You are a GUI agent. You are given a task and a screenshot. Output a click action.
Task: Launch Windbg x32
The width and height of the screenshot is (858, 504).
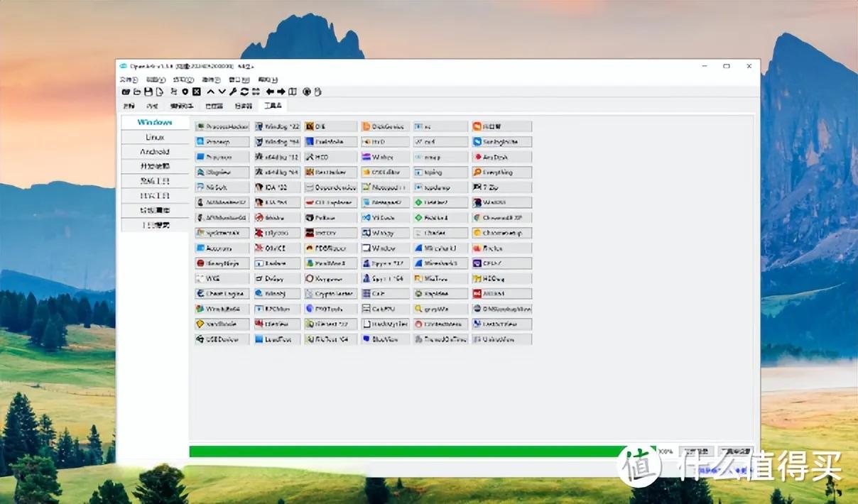(277, 126)
